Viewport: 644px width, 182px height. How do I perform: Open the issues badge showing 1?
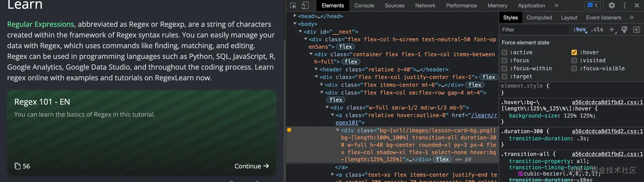tap(592, 6)
